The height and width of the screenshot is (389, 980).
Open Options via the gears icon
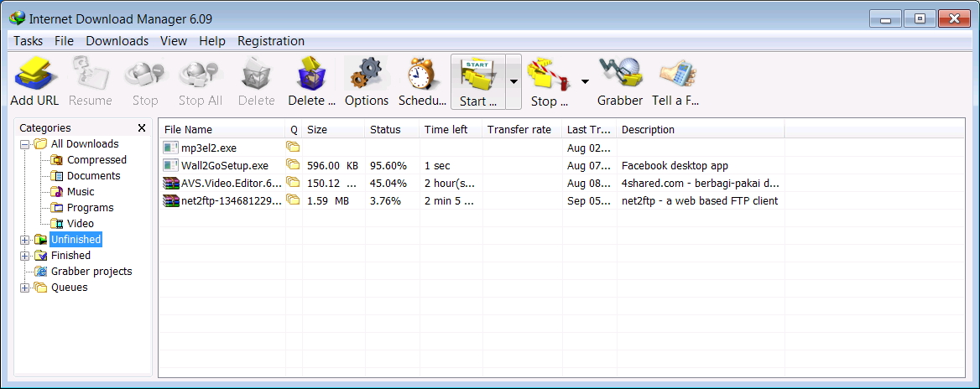pyautogui.click(x=367, y=74)
